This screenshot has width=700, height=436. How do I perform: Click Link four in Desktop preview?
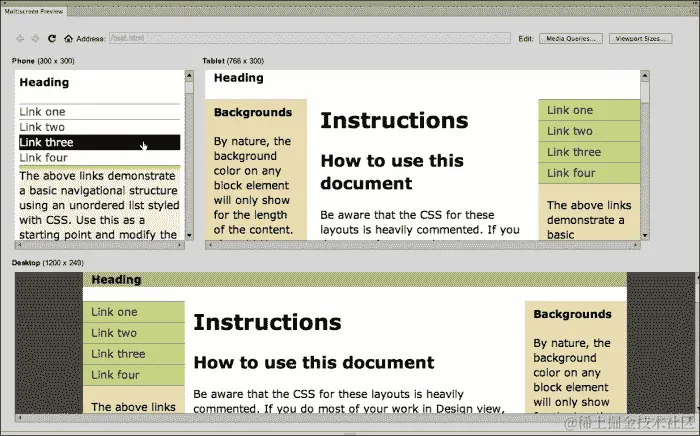[133, 375]
